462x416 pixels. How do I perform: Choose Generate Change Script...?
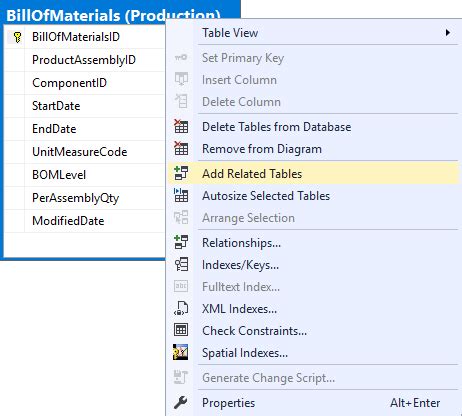coord(313,378)
